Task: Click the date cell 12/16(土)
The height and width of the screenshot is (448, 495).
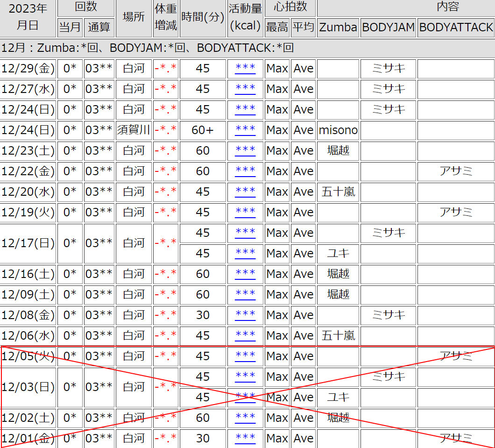Action: (x=28, y=274)
